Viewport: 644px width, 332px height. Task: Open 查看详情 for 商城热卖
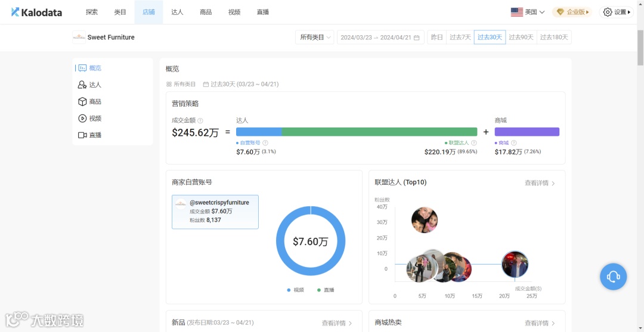(540, 323)
